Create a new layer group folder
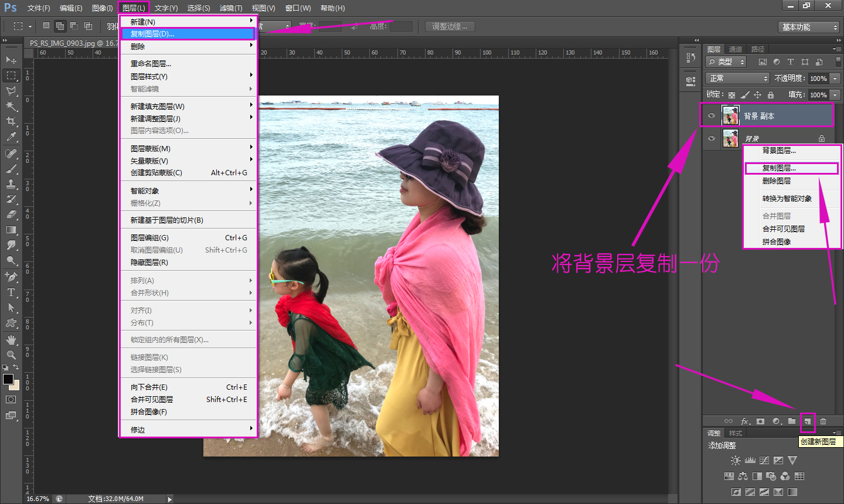This screenshot has height=504, width=844. [x=792, y=421]
